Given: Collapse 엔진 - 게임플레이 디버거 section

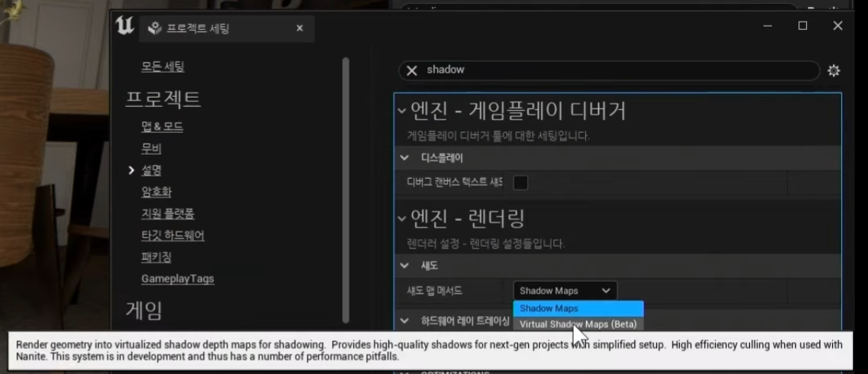Looking at the screenshot, I should coord(402,111).
